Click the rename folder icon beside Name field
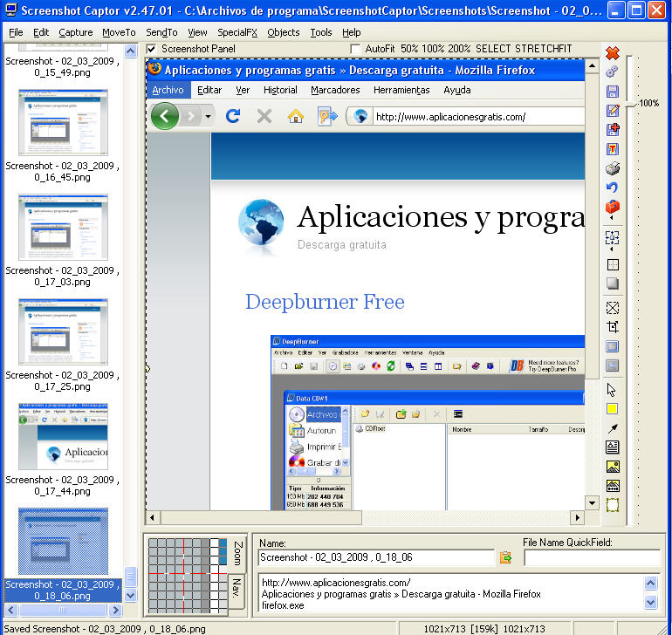 pos(505,557)
